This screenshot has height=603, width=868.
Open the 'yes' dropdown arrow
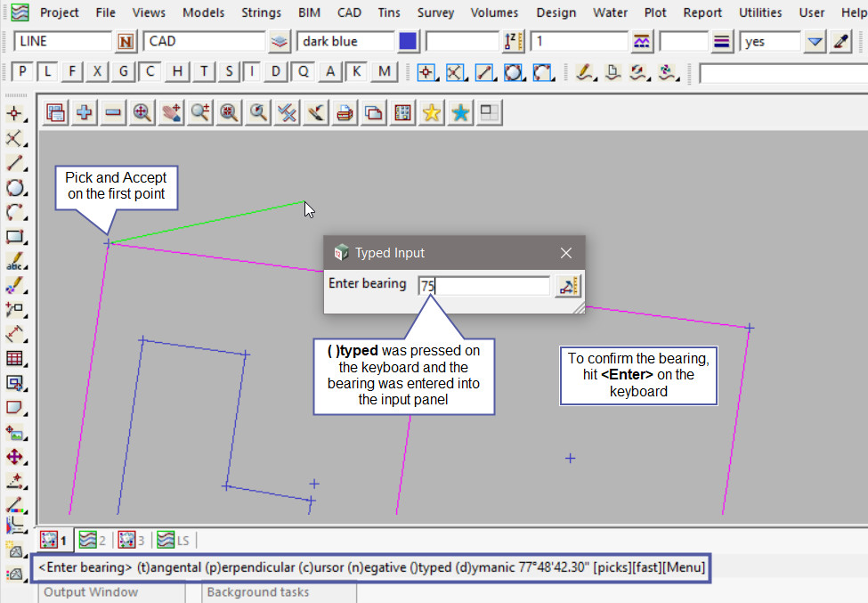(x=815, y=42)
